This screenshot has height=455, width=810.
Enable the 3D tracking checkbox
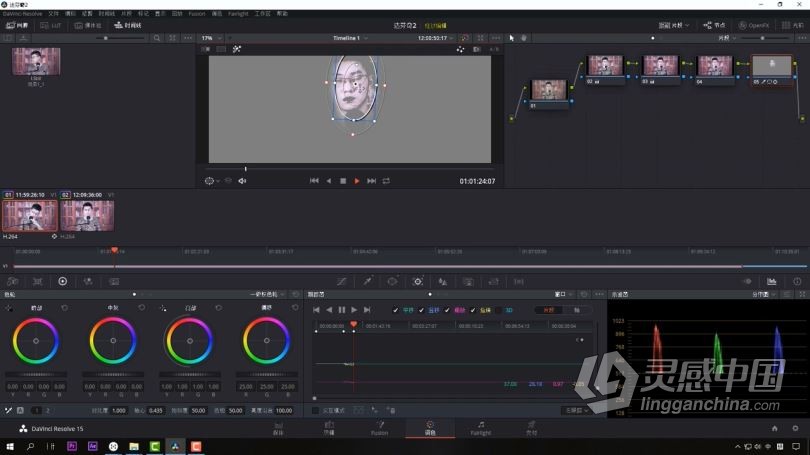click(x=499, y=310)
